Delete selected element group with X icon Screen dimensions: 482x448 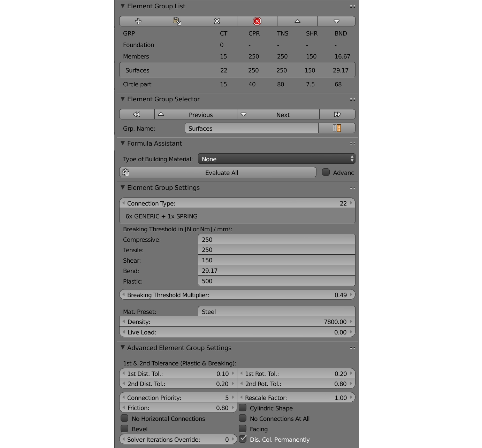pos(217,21)
